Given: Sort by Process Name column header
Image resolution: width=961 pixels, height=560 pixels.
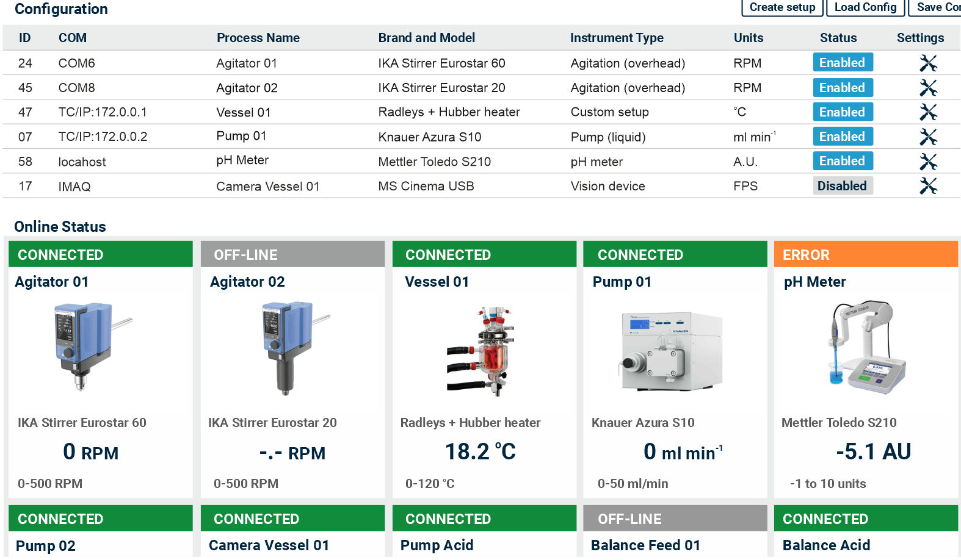Looking at the screenshot, I should pyautogui.click(x=258, y=38).
